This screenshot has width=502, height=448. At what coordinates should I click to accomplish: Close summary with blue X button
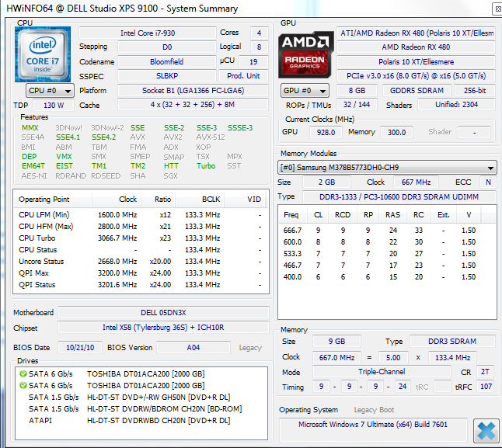point(486,431)
